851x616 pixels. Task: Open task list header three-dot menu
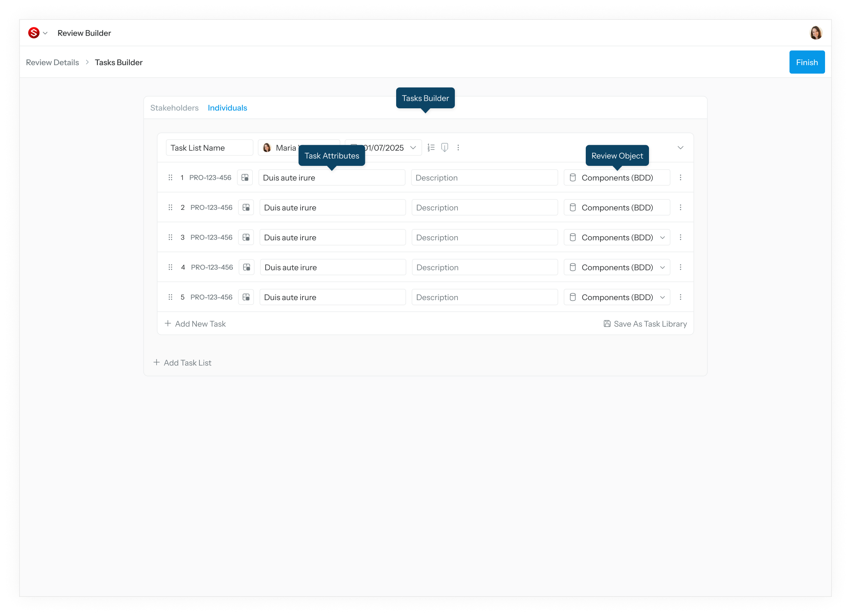pyautogui.click(x=458, y=148)
